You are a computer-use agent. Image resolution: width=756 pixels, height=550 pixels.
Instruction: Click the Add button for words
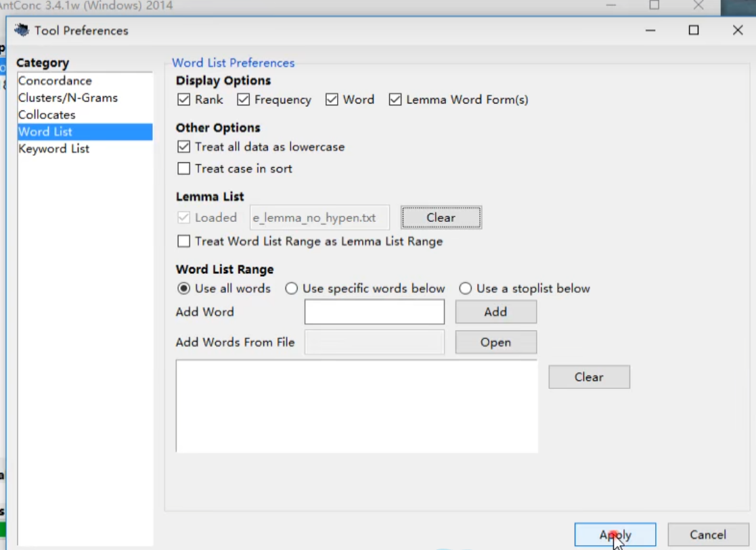pos(495,312)
